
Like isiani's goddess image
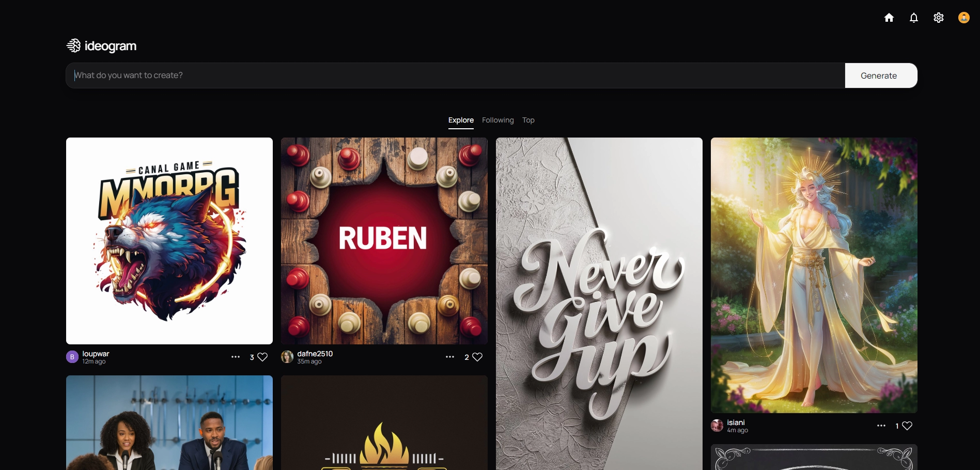pos(907,426)
